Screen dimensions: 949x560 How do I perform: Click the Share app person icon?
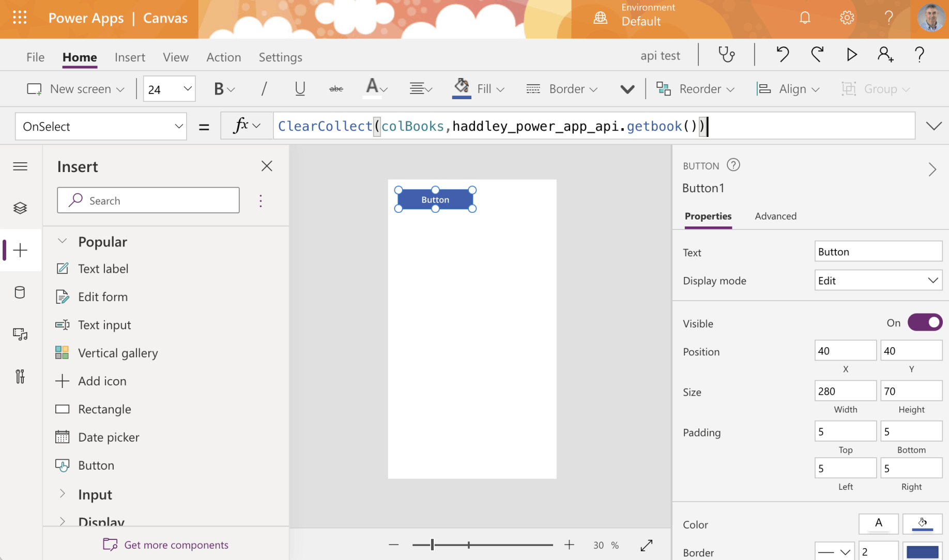coord(885,55)
